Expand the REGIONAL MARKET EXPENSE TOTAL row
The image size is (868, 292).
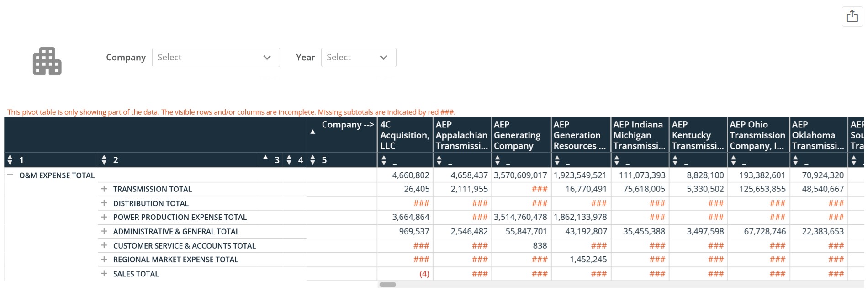point(104,259)
